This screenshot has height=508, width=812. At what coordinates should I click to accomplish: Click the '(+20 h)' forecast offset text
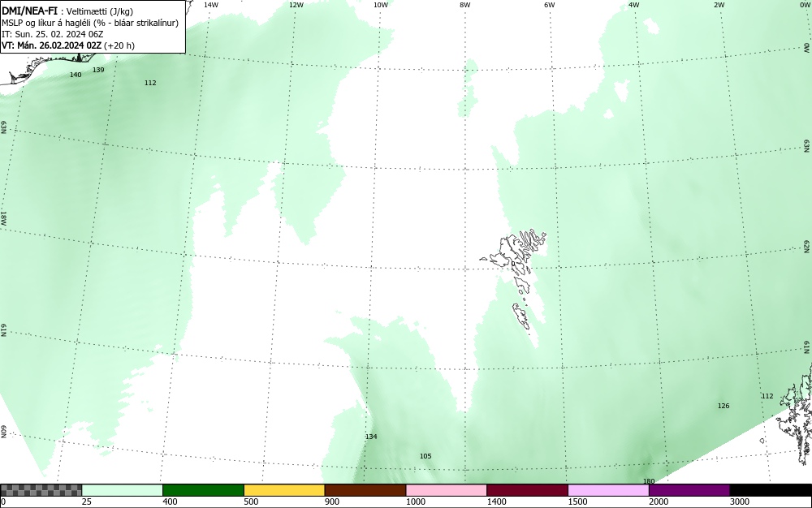[x=119, y=45]
